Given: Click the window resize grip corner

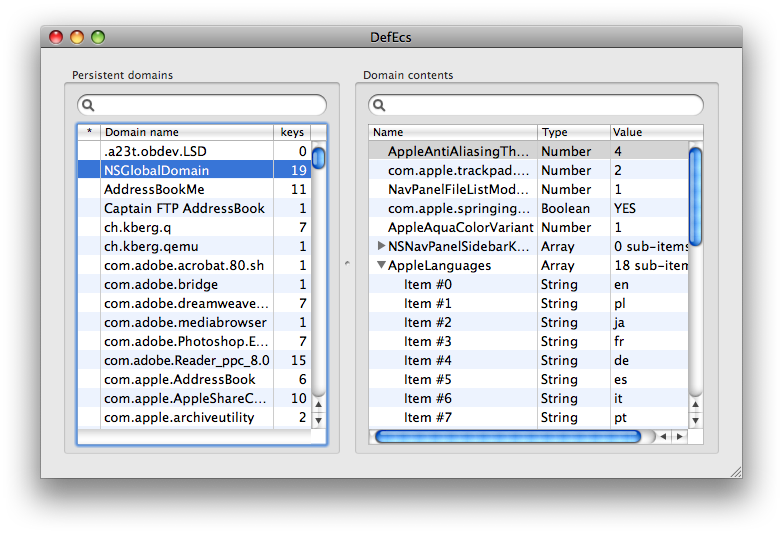Looking at the screenshot, I should click(735, 471).
